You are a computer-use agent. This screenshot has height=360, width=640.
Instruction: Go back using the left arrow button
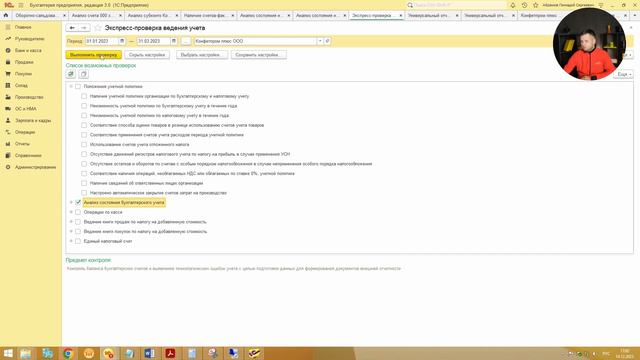pos(72,28)
